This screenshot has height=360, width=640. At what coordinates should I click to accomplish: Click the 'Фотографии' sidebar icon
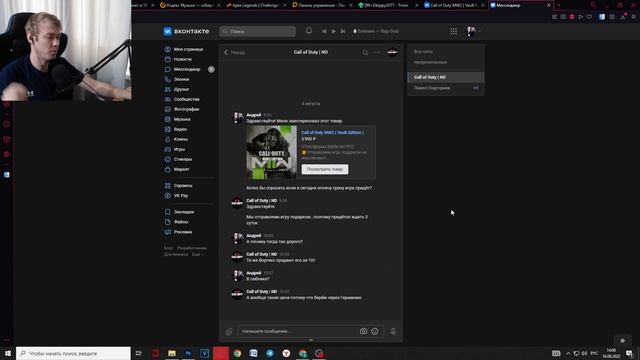click(167, 109)
